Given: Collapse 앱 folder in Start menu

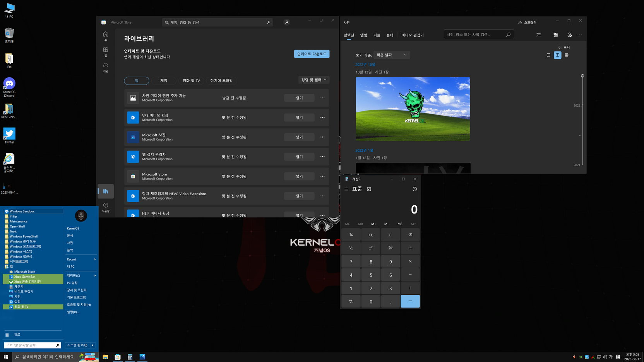Looking at the screenshot, I should [11, 266].
